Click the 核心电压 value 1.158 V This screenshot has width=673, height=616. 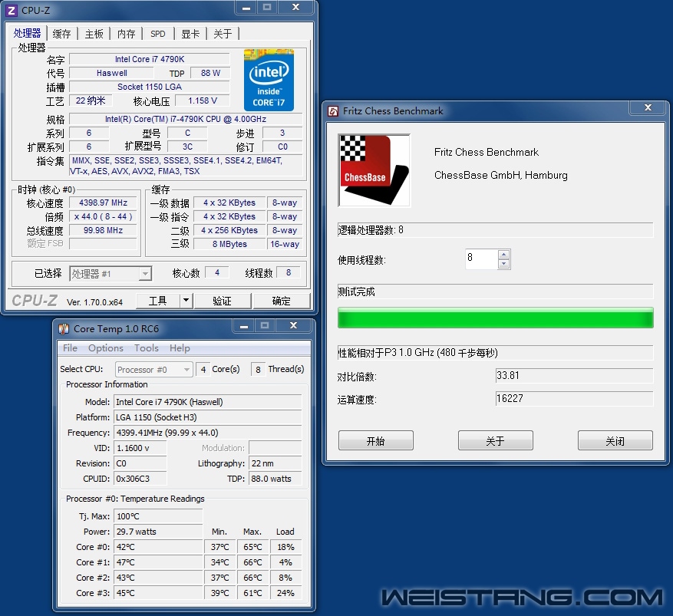(203, 100)
